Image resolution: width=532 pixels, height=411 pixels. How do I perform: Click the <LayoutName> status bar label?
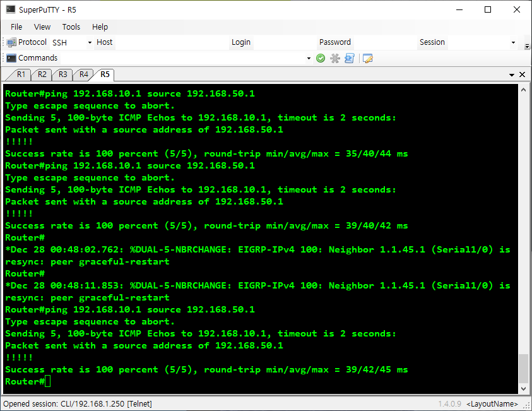point(492,404)
